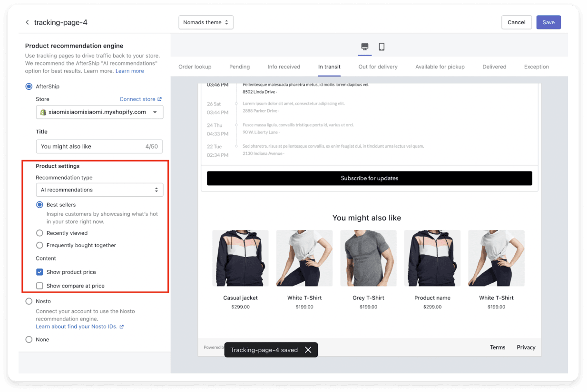This screenshot has height=392, width=587.
Task: Select the Recently viewed option
Action: [x=40, y=233]
